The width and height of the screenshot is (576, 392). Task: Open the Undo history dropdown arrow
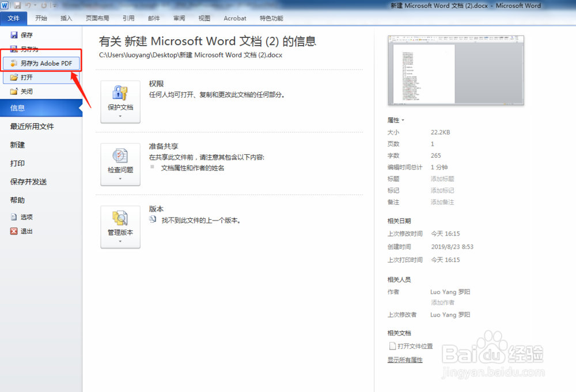coord(35,6)
